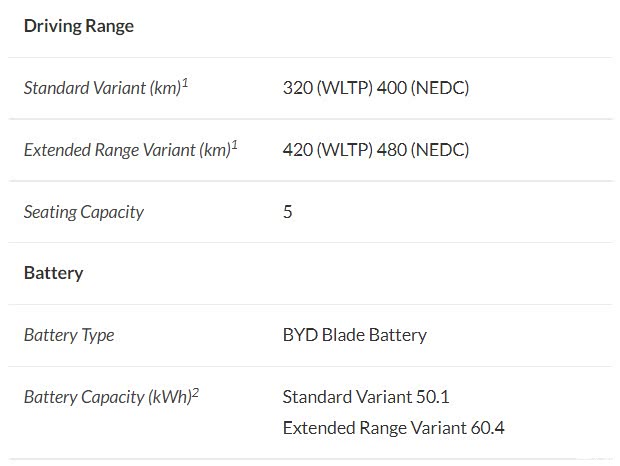Open footnote 2 beside Battery Capacity (kWh)
The image size is (620, 466).
(196, 392)
